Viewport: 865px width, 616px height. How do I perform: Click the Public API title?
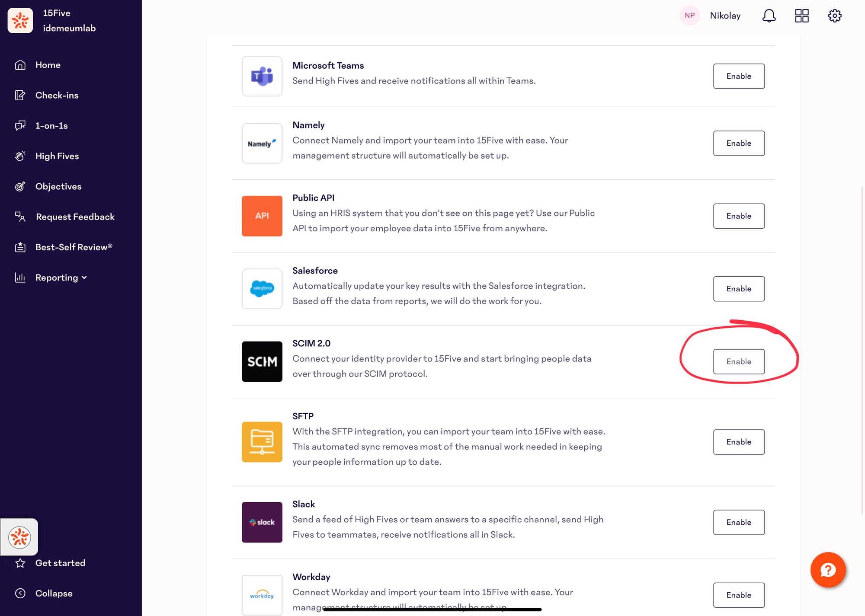pyautogui.click(x=314, y=198)
